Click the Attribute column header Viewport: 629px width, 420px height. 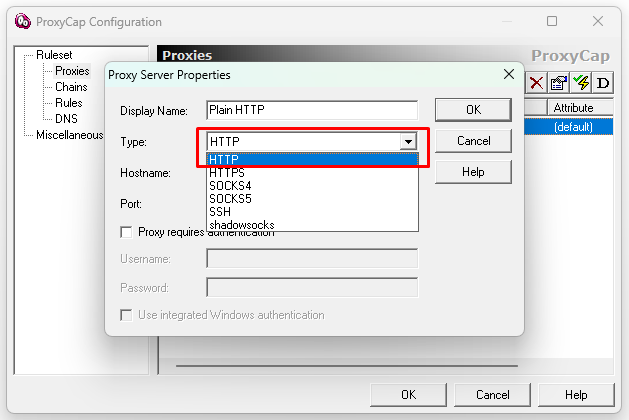(x=580, y=108)
